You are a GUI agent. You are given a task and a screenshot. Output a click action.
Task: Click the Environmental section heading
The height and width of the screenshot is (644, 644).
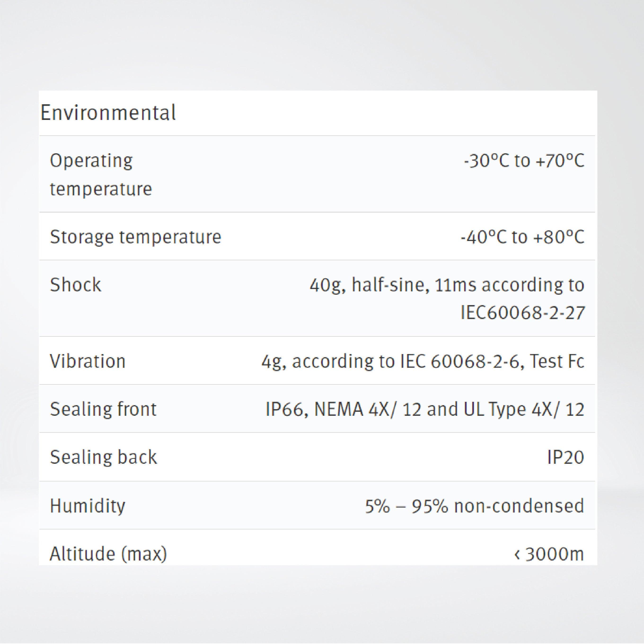click(x=108, y=113)
